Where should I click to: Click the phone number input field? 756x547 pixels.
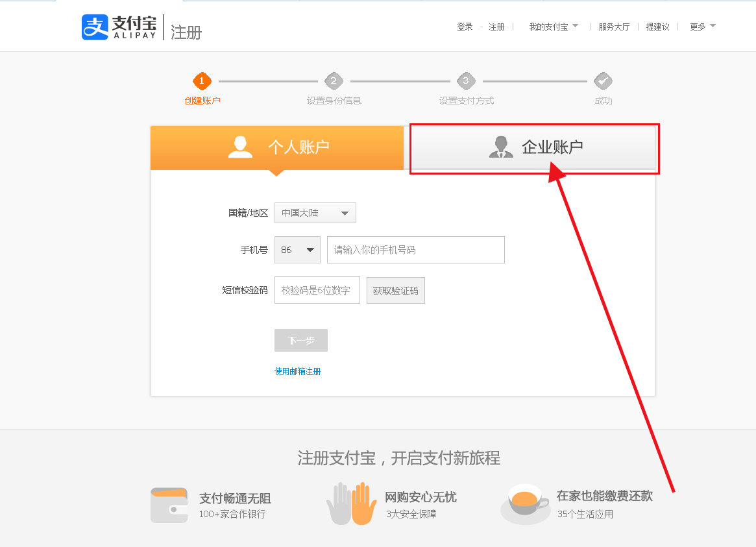point(415,250)
